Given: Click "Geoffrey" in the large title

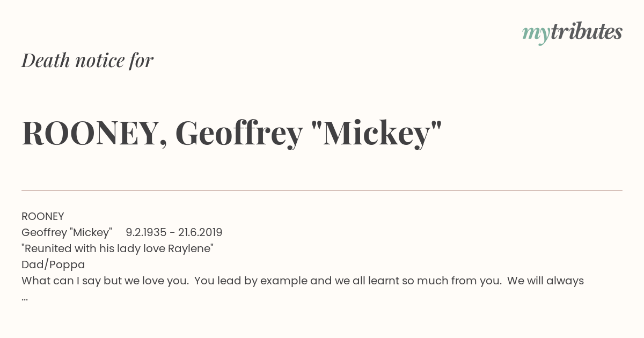Looking at the screenshot, I should coord(239,133).
